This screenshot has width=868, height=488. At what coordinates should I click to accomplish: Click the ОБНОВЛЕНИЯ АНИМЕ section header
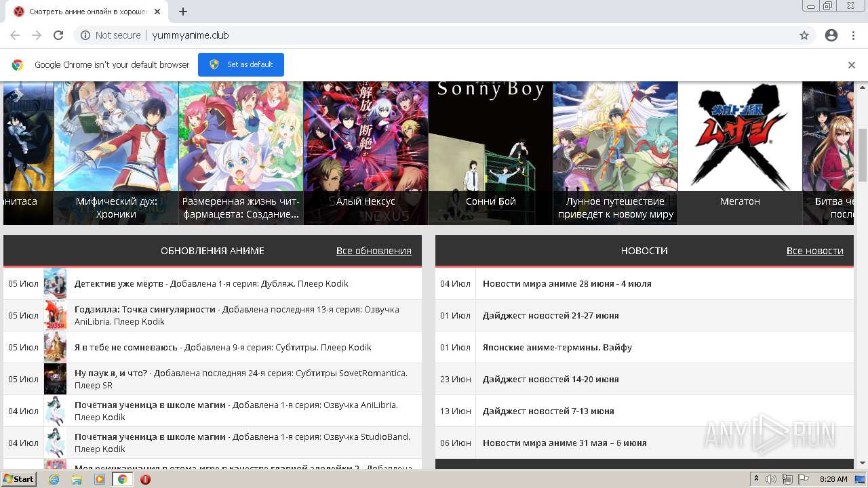pos(212,251)
